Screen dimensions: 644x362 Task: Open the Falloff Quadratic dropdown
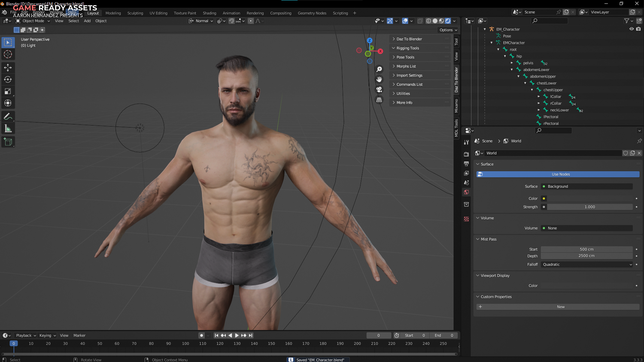587,265
